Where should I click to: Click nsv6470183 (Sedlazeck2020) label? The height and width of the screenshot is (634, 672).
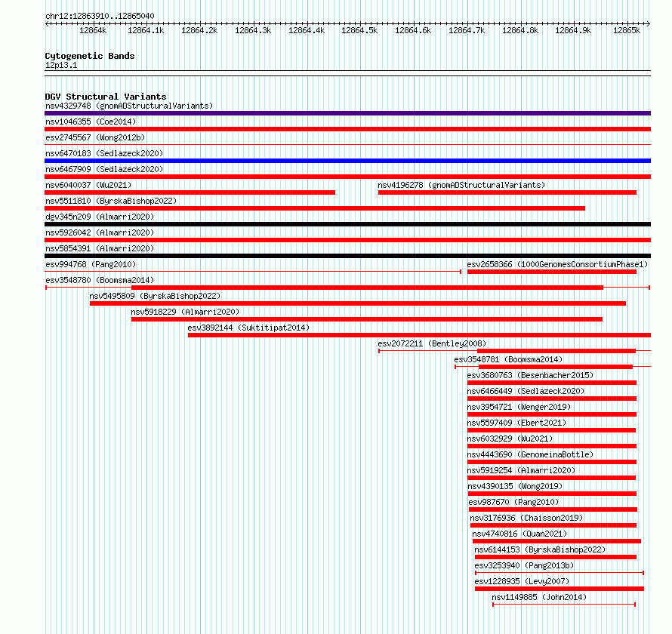[104, 153]
